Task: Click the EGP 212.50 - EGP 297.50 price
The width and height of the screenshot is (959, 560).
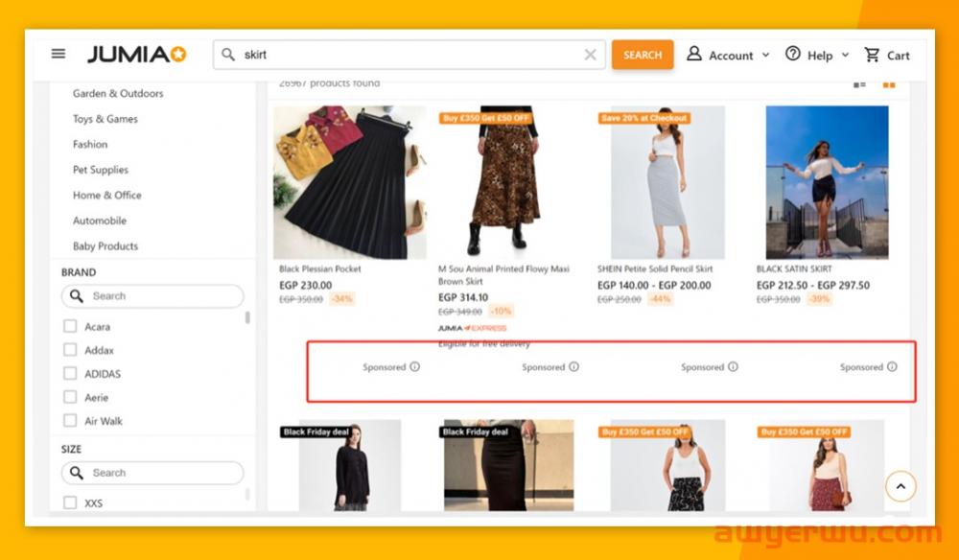Action: click(x=813, y=286)
